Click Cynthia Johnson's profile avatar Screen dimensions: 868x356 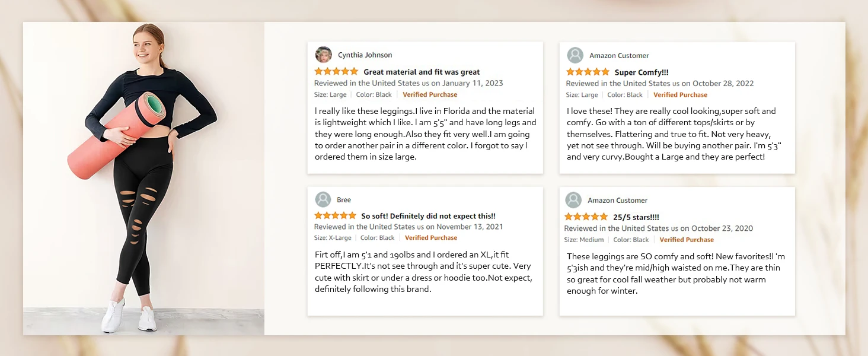323,55
